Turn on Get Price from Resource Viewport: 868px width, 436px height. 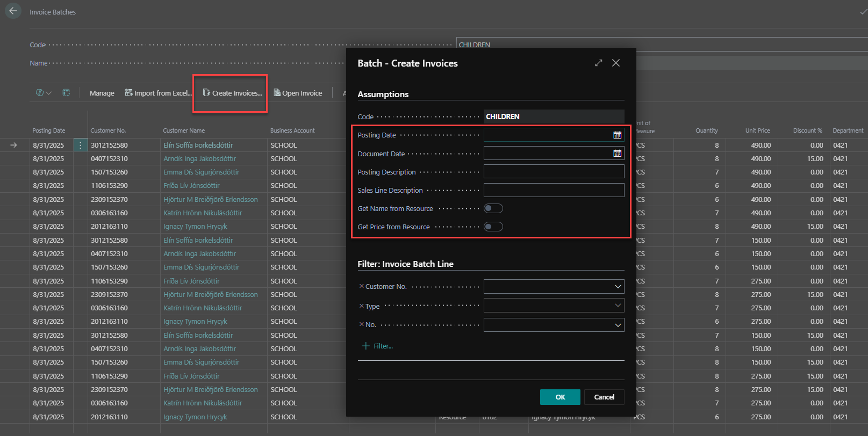click(x=493, y=227)
